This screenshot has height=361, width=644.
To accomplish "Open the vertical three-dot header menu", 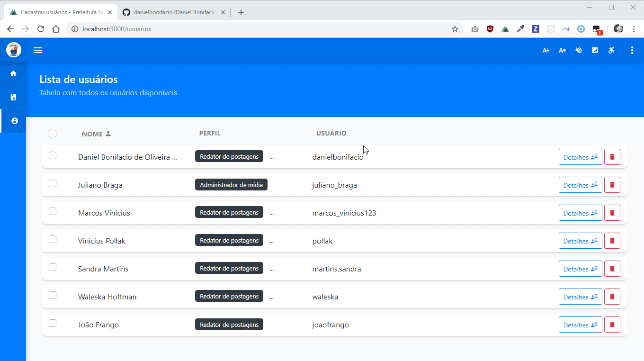I will (632, 50).
